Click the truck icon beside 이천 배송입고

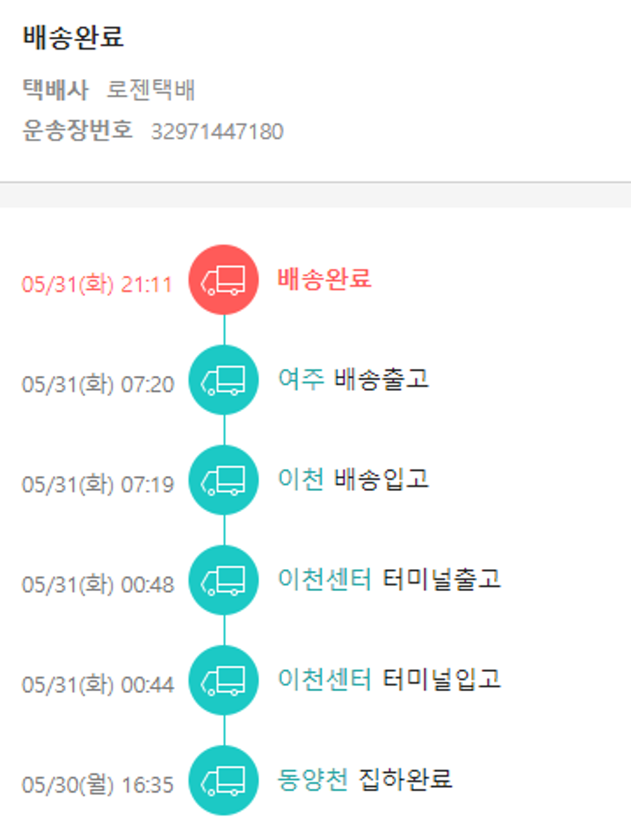pyautogui.click(x=224, y=480)
